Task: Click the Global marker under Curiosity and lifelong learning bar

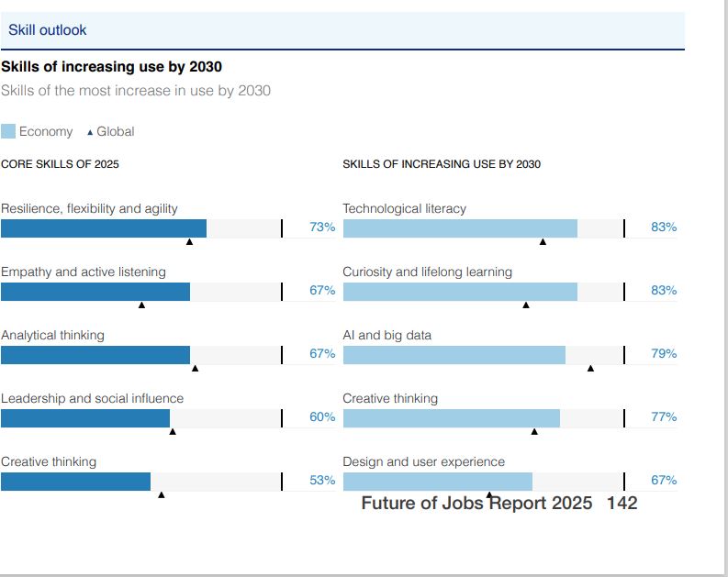Action: [526, 305]
